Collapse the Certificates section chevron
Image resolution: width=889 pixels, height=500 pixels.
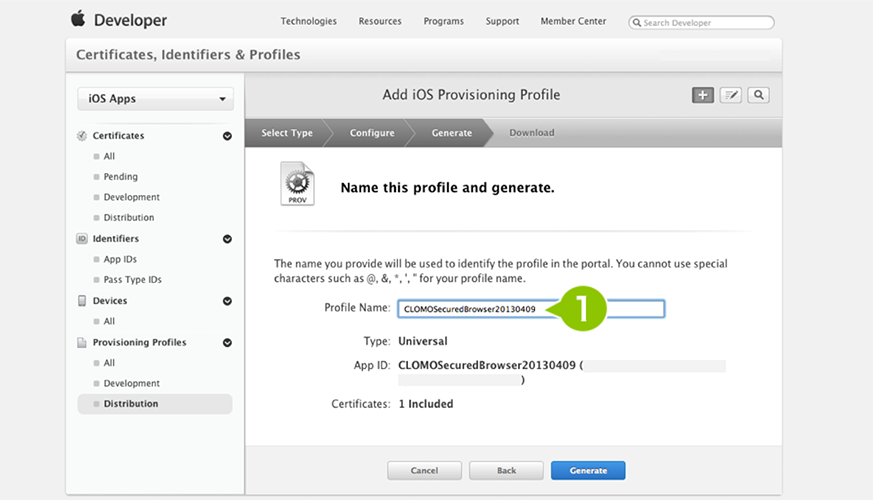(x=227, y=136)
